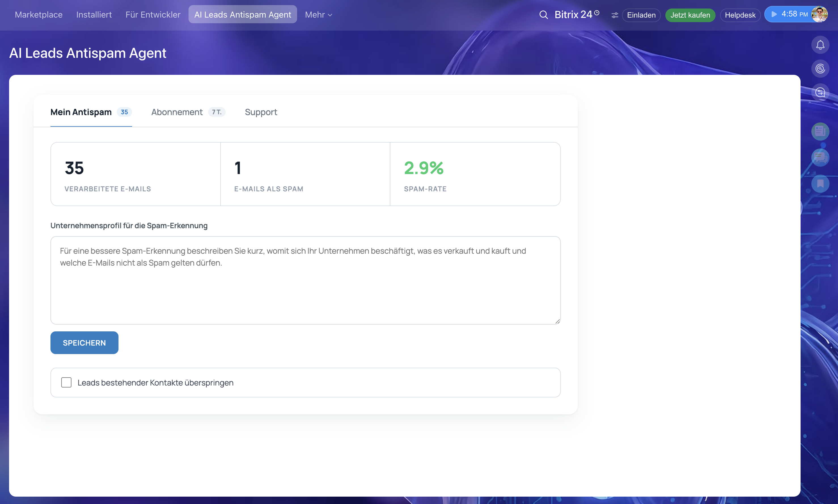This screenshot has height=504, width=838.
Task: Click the AI Leads Antispam Agent page title
Action: [88, 53]
